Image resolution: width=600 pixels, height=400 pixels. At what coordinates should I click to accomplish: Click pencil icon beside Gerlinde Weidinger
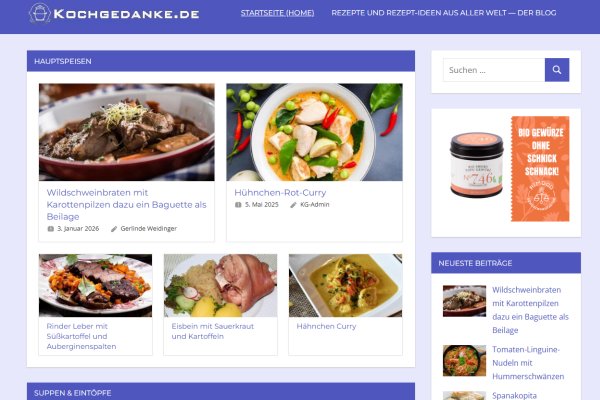click(114, 229)
